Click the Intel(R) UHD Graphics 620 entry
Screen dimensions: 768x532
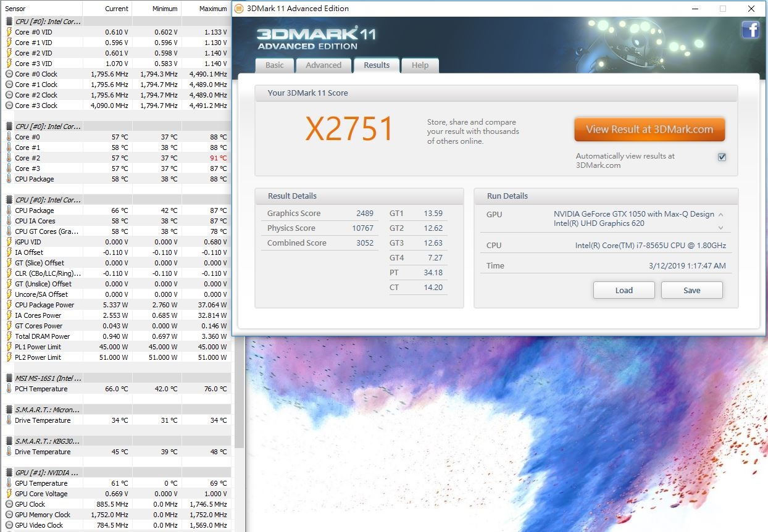599,223
